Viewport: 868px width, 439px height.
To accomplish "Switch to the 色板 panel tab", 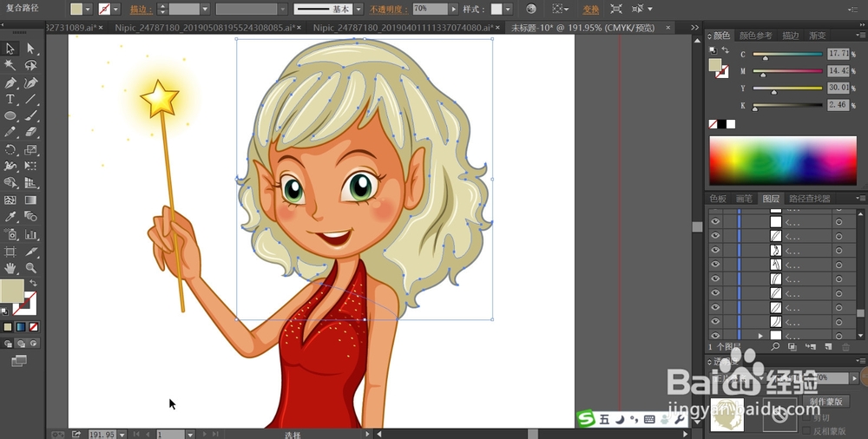I will tap(718, 199).
